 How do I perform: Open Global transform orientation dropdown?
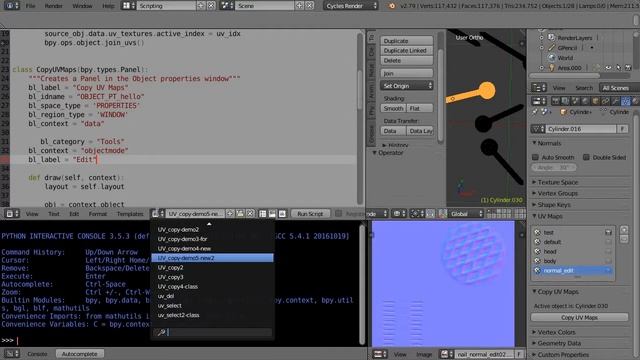[x=466, y=213]
